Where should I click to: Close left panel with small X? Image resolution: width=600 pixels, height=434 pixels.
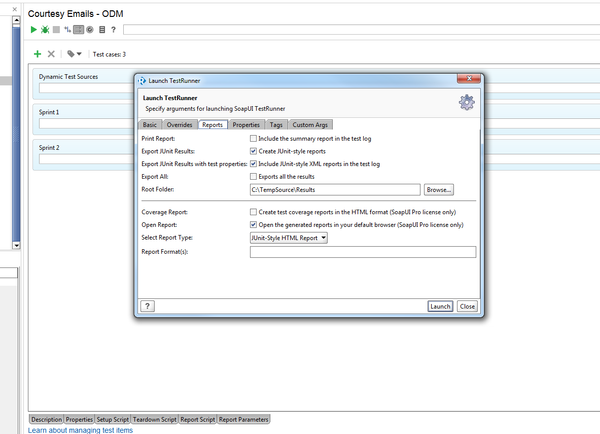click(15, 9)
